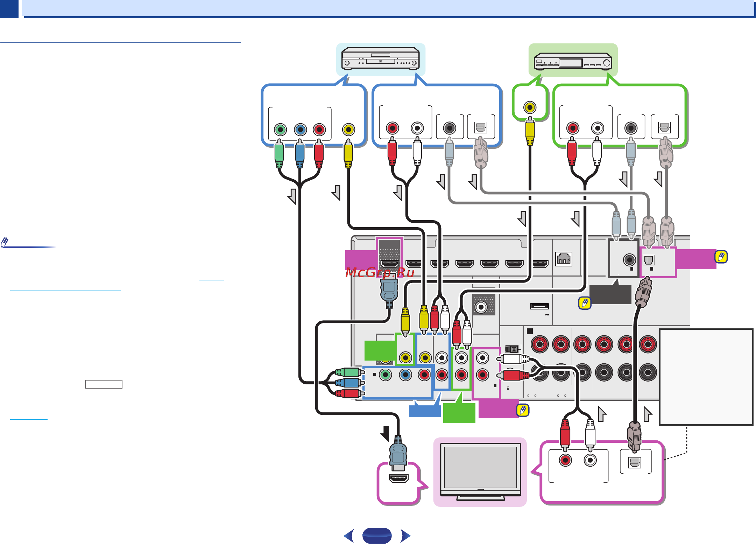756x544 pixels.
Task: Click the green component jack on the DVD player panel
Action: (x=280, y=130)
